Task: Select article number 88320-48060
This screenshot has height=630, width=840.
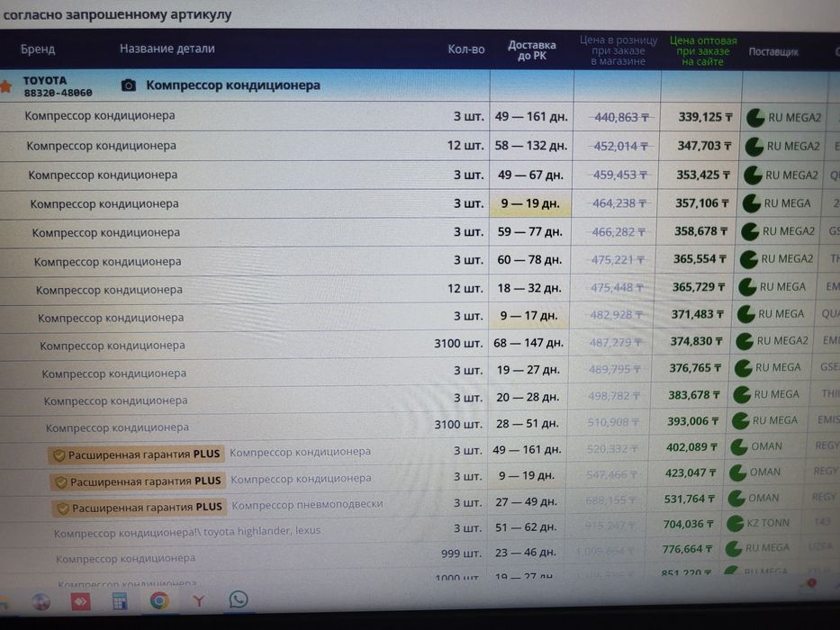Action: click(x=58, y=94)
